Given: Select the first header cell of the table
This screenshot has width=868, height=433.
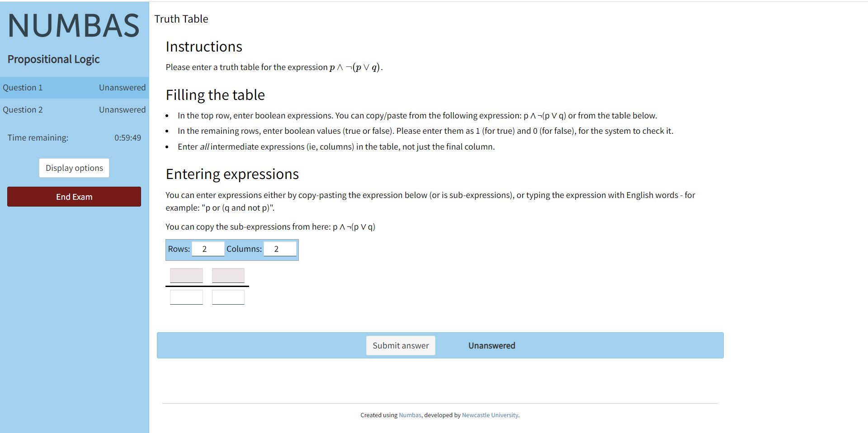Looking at the screenshot, I should pyautogui.click(x=186, y=275).
